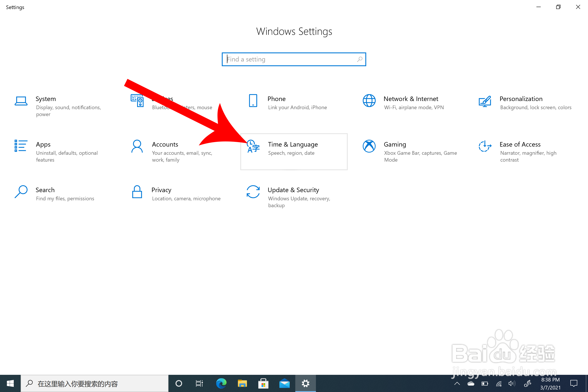Open the Windows Start menu

[10, 383]
